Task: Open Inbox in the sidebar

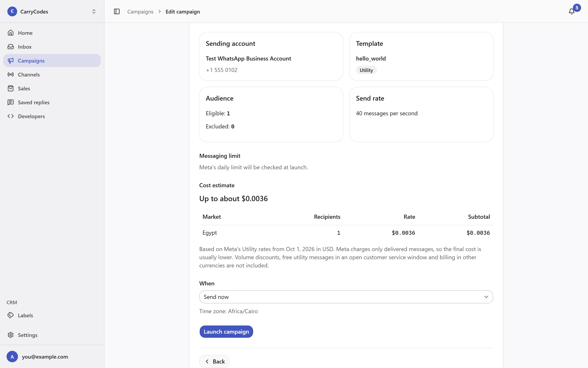Action: (x=52, y=46)
